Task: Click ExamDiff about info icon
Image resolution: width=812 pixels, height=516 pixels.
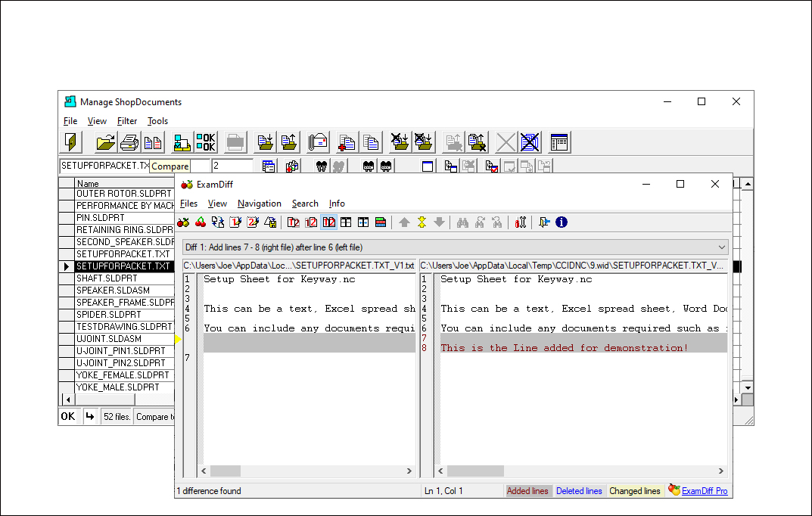Action: 562,222
